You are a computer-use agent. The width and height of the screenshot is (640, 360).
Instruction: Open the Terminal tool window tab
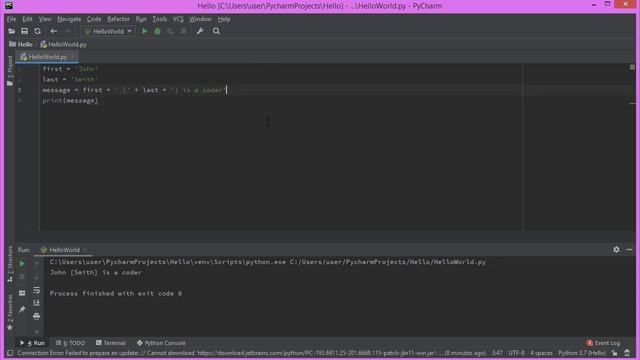coord(111,343)
